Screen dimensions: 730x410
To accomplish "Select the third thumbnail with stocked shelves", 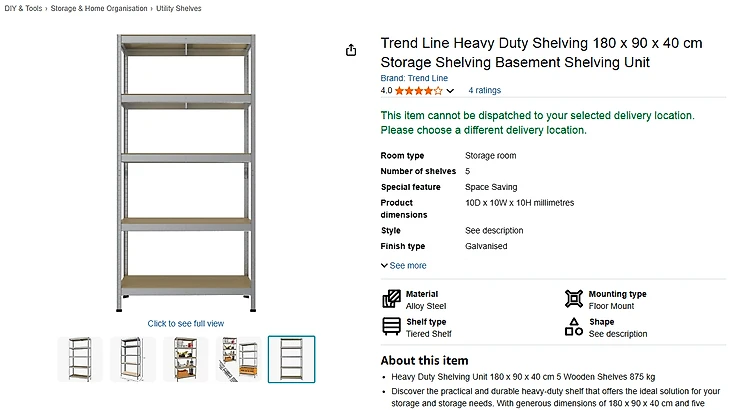I will coord(185,359).
